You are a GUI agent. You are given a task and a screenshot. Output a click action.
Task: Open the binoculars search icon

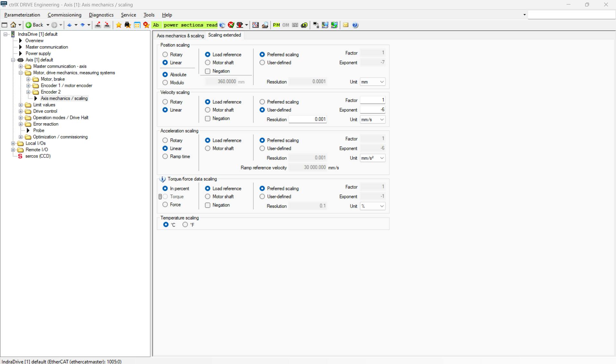click(x=128, y=25)
